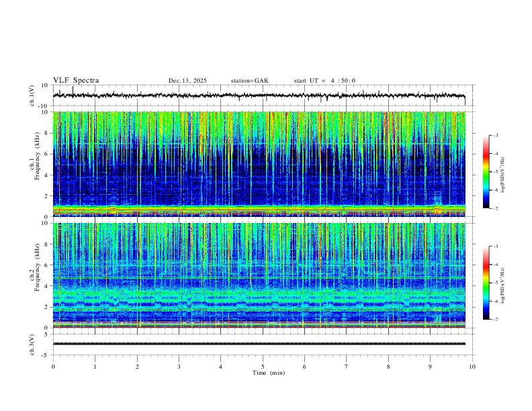
Task: Click the ch.1 voltage waveform trace
Action: coord(259,95)
